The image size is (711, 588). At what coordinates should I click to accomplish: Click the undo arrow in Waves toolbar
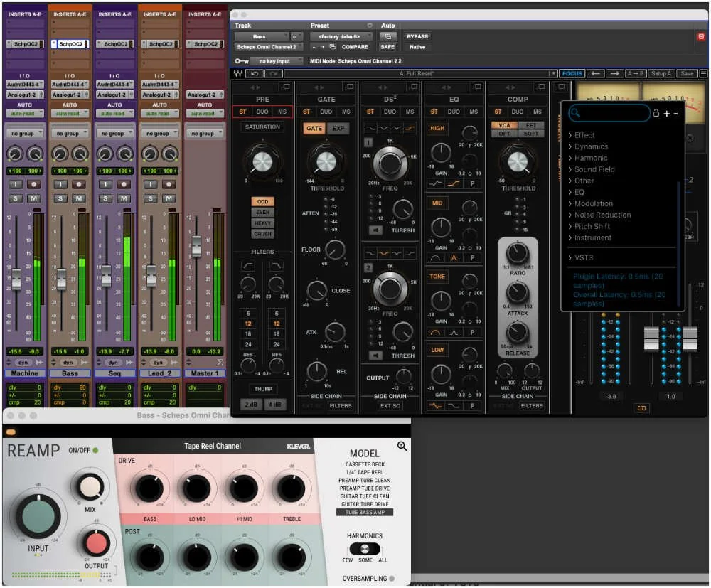click(x=255, y=73)
